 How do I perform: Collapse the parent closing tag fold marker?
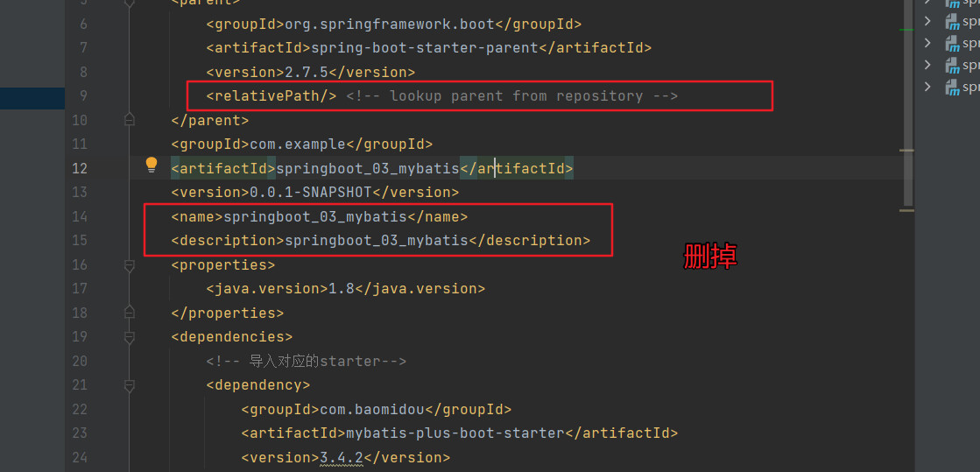coord(130,119)
